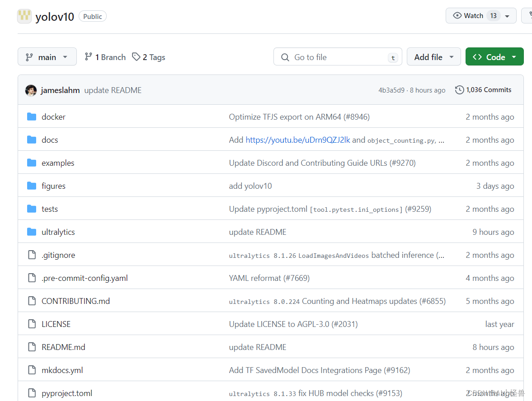Open the Watch dropdown arrow

507,16
